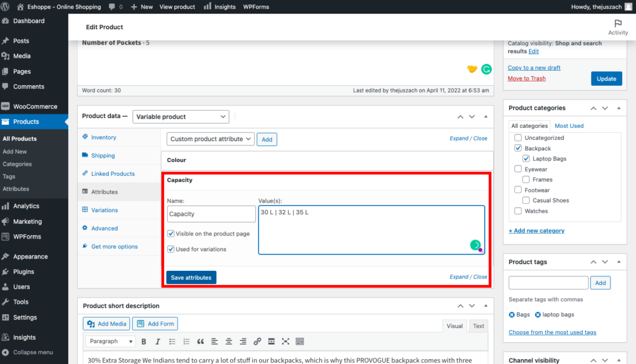Check the Casual Shoes category
This screenshot has height=364, width=636.
click(x=526, y=200)
